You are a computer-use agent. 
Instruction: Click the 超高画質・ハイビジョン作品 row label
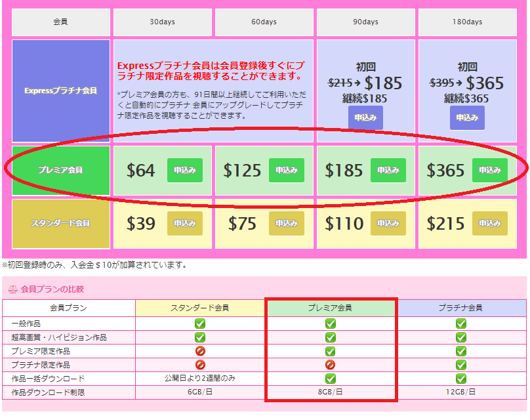point(59,337)
